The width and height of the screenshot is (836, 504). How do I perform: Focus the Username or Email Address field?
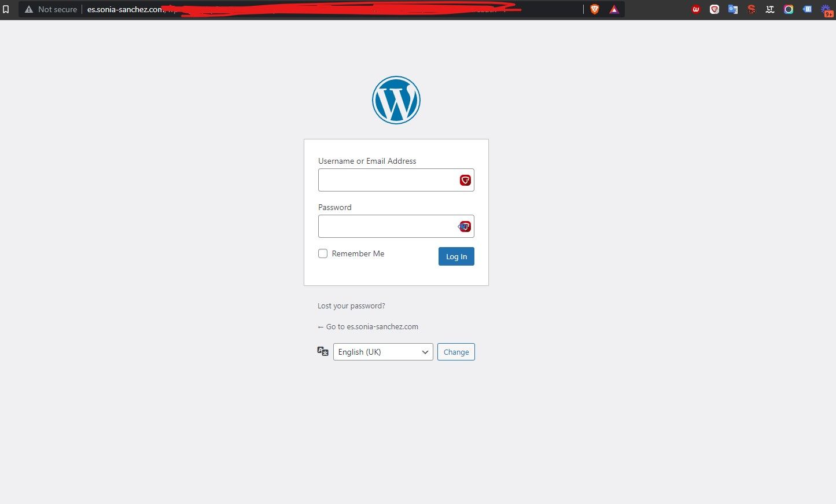pos(396,180)
